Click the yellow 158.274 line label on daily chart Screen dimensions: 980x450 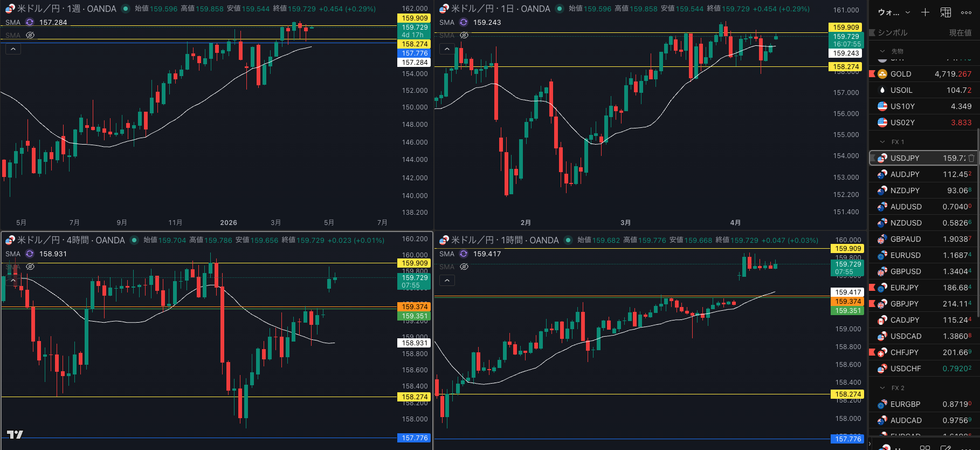point(846,67)
